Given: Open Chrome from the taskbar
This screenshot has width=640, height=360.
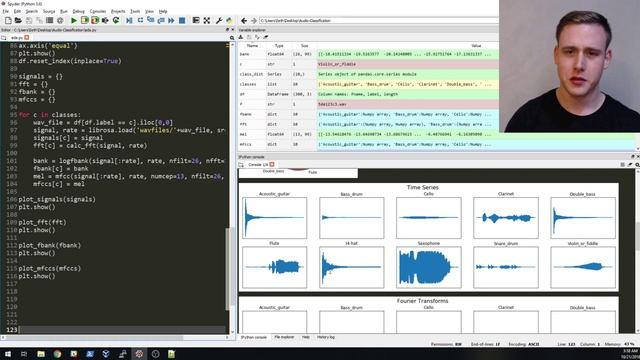Looking at the screenshot, I should coord(57,354).
